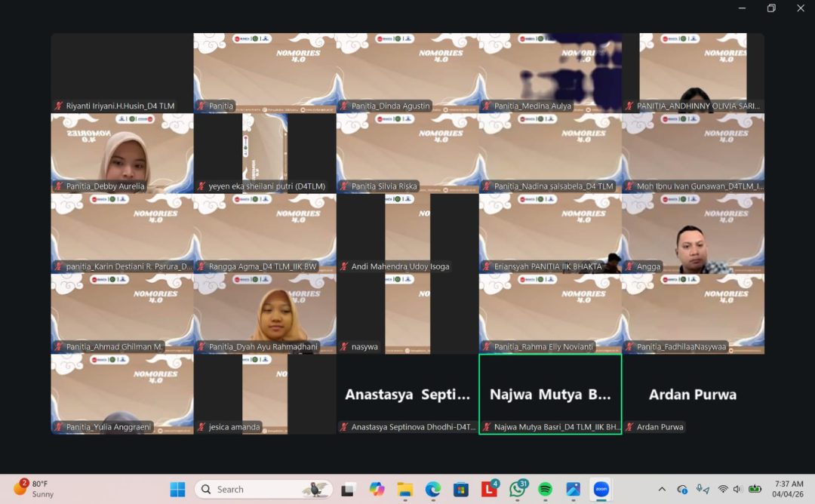The width and height of the screenshot is (815, 504).
Task: Click the Zoom icon in the taskbar
Action: tap(601, 489)
